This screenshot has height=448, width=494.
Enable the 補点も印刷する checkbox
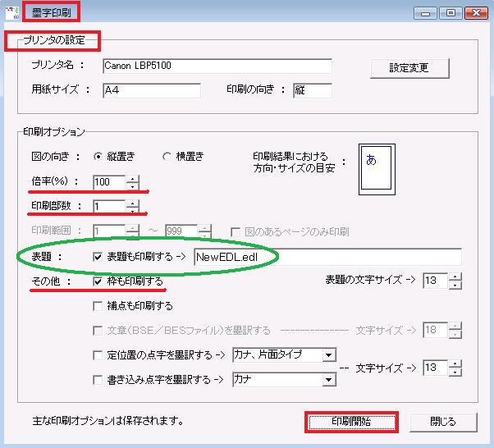click(x=99, y=306)
